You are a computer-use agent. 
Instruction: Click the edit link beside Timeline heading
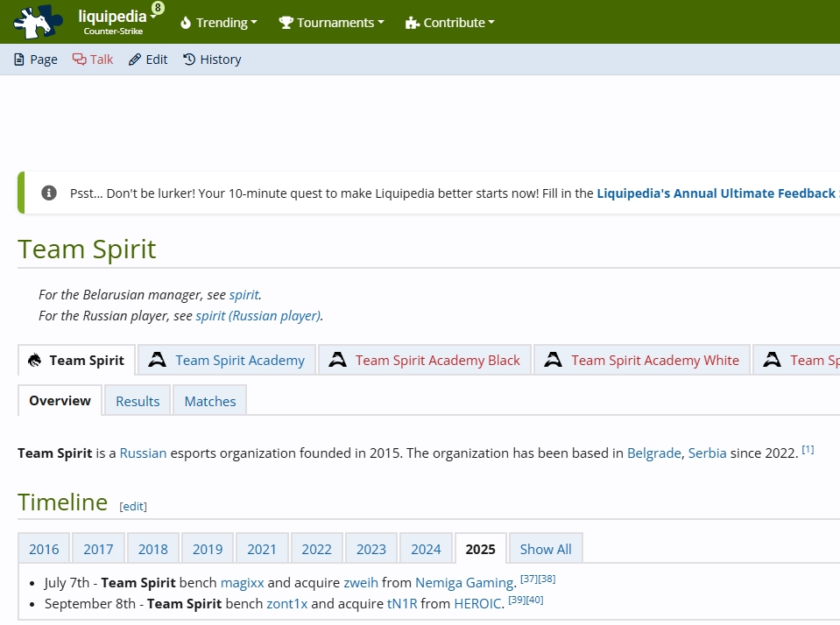[x=133, y=506]
